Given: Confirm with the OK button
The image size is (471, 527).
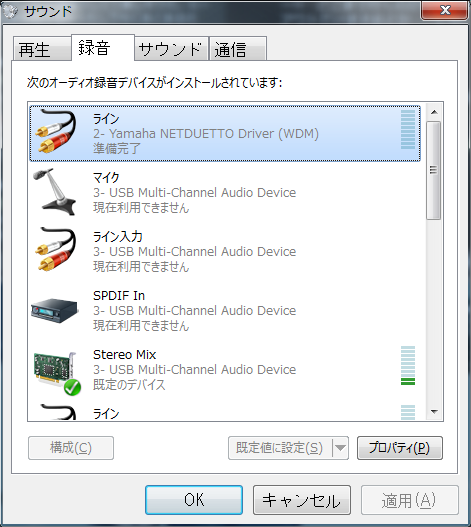Looking at the screenshot, I should coord(194,500).
